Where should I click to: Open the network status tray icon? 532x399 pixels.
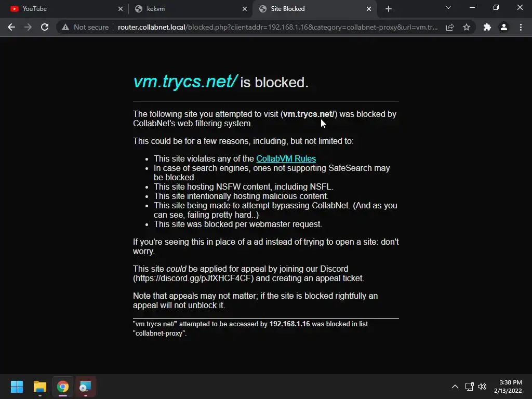(470, 387)
